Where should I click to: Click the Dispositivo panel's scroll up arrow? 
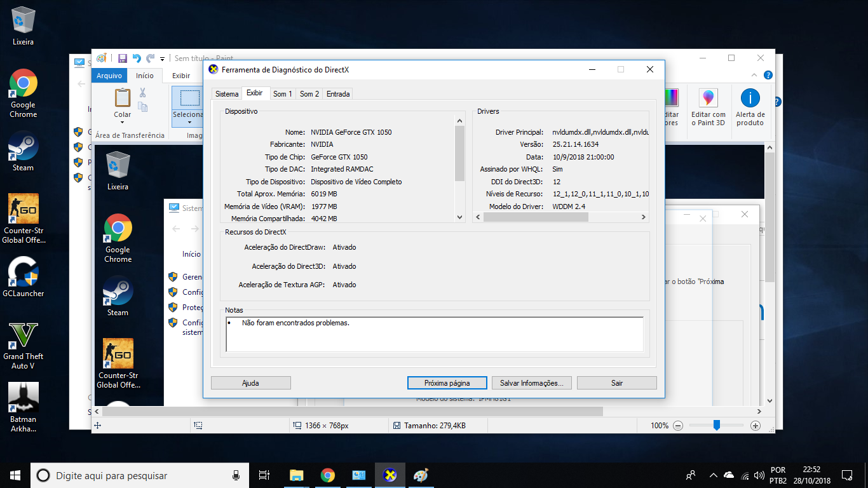coord(460,120)
